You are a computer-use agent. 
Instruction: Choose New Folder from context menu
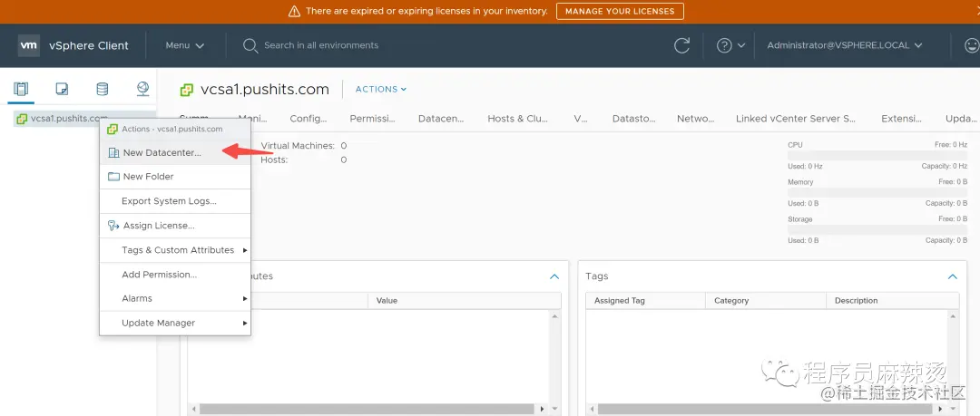coord(175,176)
